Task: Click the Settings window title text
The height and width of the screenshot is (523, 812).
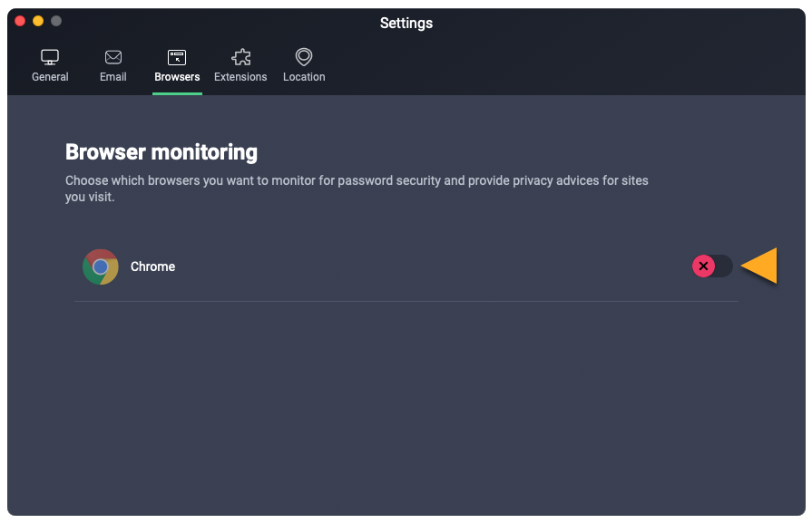Action: tap(406, 23)
